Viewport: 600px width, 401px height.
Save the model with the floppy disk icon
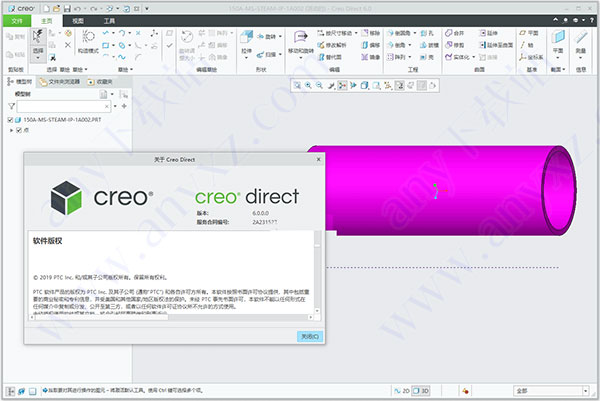point(67,8)
